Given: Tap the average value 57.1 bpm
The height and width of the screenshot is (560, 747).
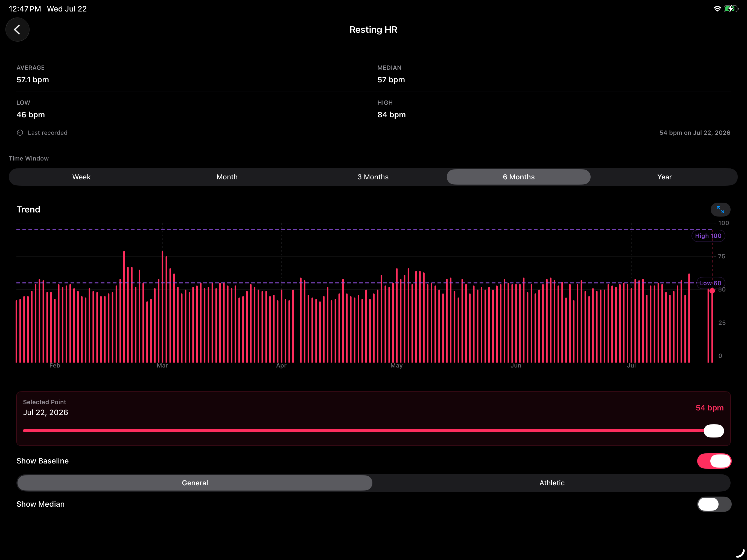Looking at the screenshot, I should pos(33,80).
